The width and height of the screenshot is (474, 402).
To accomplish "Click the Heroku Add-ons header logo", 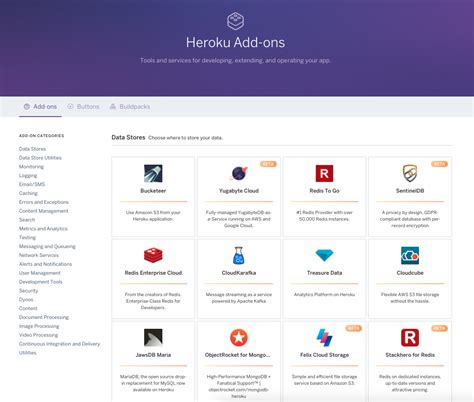I will 235,21.
